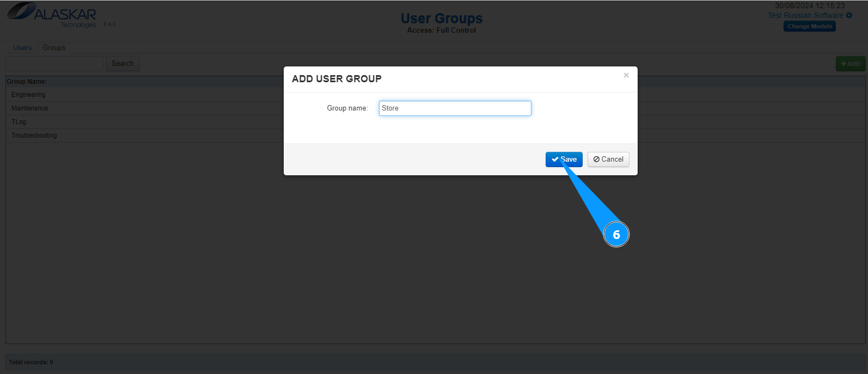868x374 pixels.
Task: Click into the Group name field
Action: (455, 108)
